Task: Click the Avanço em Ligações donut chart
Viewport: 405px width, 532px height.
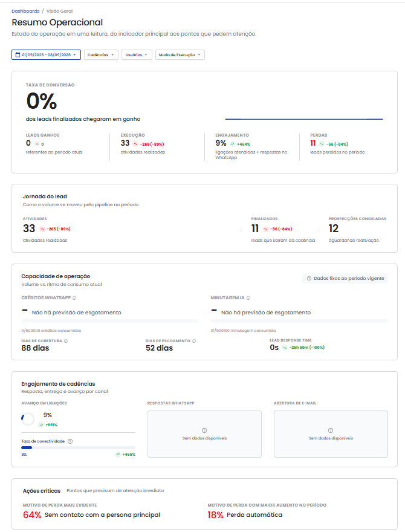Action: [x=28, y=419]
